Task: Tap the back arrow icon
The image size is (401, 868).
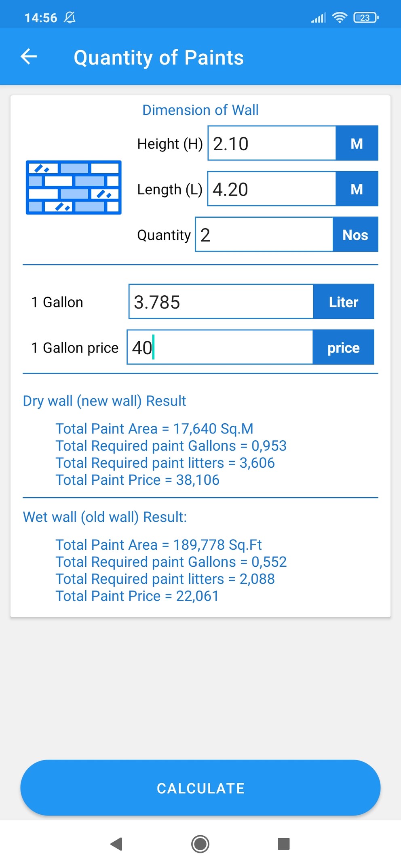Action: point(29,57)
